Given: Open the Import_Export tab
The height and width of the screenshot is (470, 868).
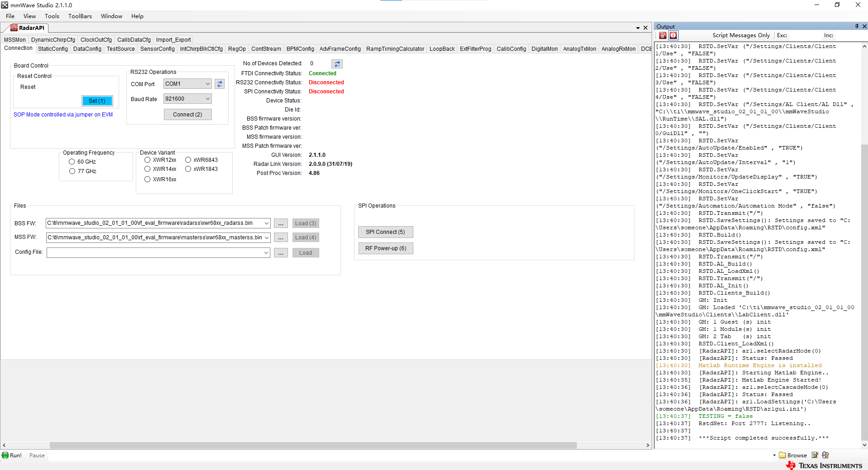Looking at the screenshot, I should pos(173,40).
